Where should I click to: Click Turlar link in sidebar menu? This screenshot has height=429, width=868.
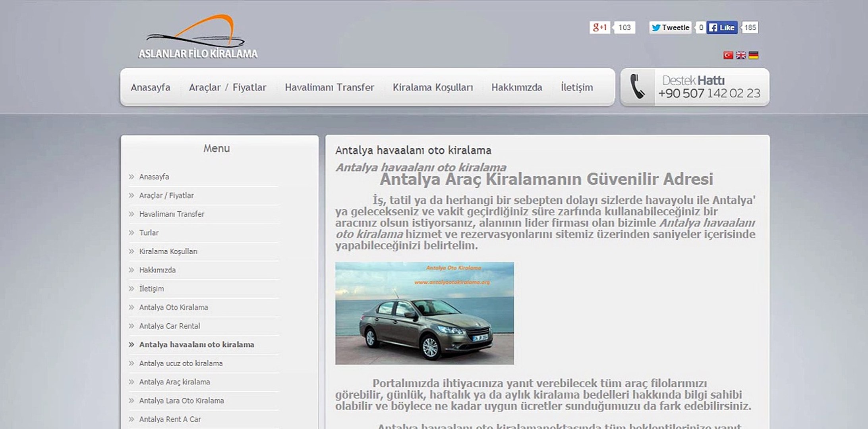pos(149,233)
